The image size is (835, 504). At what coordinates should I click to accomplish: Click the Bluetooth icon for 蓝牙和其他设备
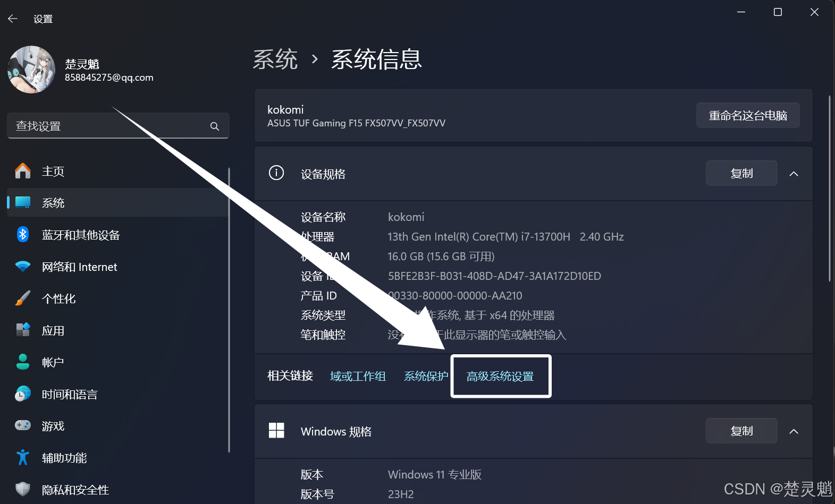click(x=23, y=234)
